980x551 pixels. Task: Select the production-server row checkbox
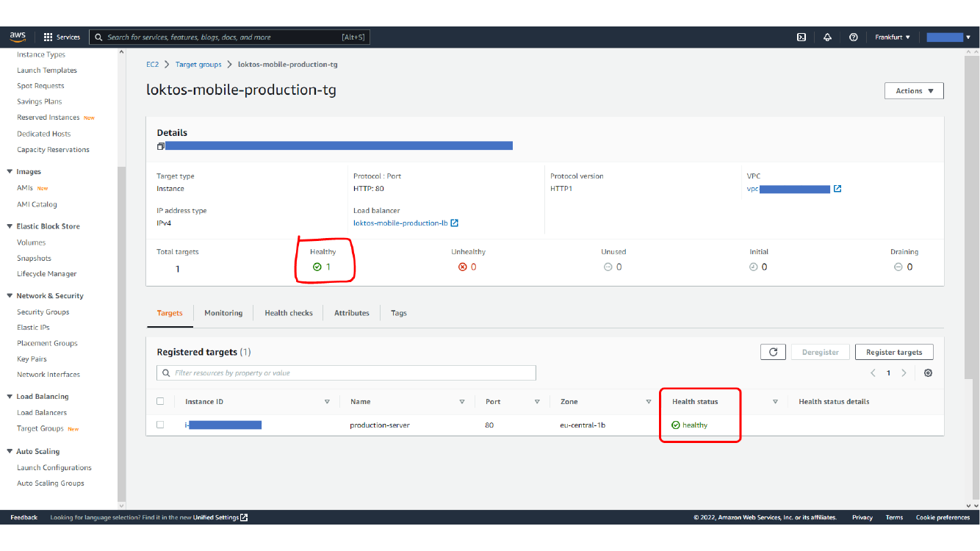point(160,425)
